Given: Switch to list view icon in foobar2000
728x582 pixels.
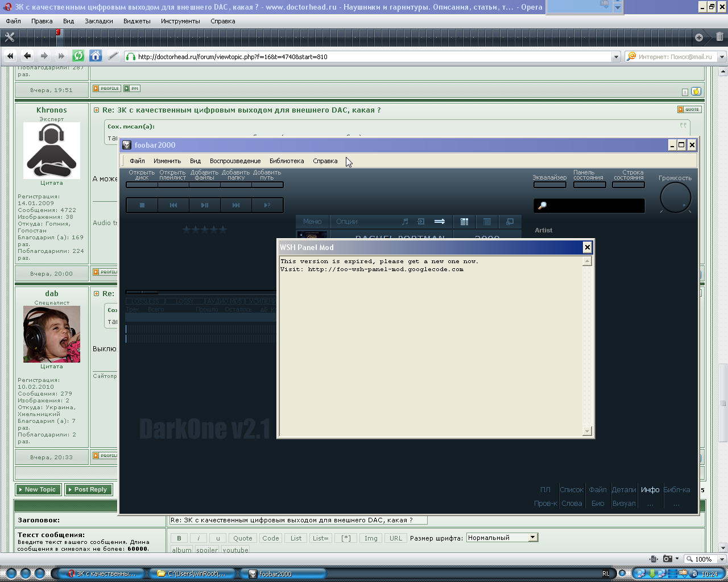Looking at the screenshot, I should pos(487,222).
